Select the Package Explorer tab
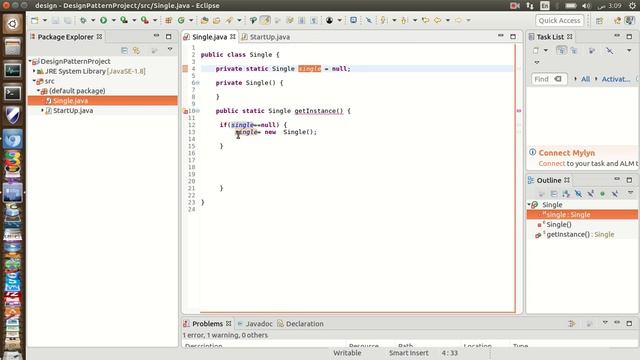Viewport: 640px width, 360px height. pos(66,37)
